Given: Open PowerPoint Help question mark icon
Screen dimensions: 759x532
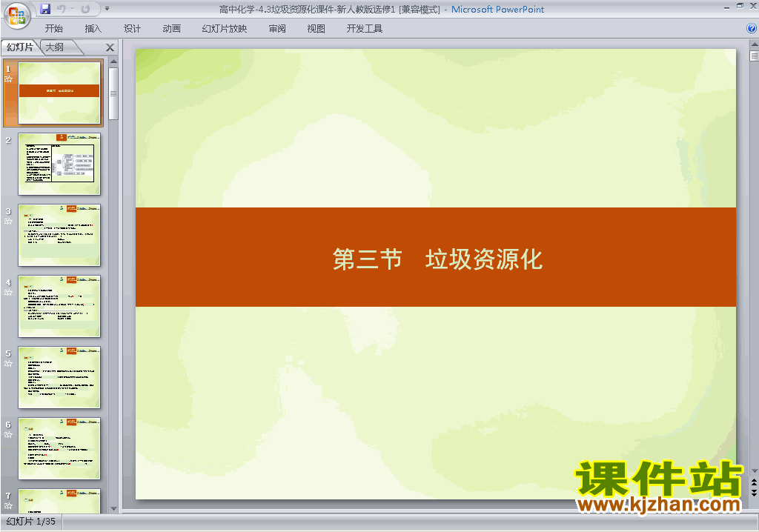Looking at the screenshot, I should coord(752,29).
